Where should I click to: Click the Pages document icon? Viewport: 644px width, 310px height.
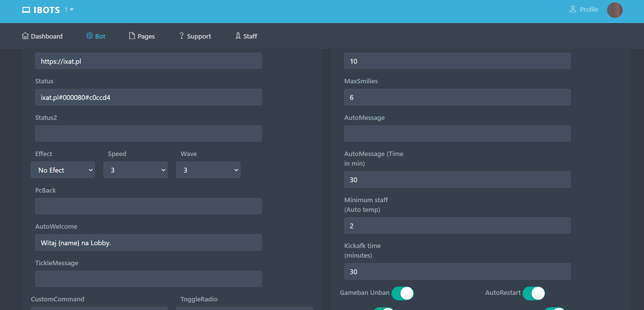(x=132, y=36)
